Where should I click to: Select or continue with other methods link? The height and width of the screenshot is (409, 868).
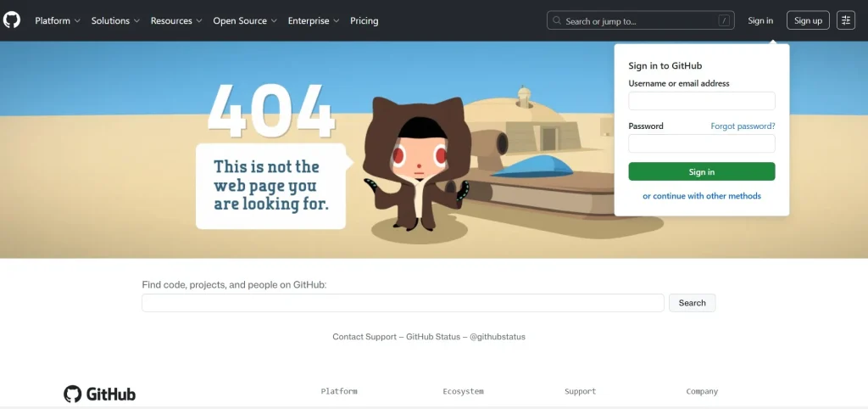(702, 196)
